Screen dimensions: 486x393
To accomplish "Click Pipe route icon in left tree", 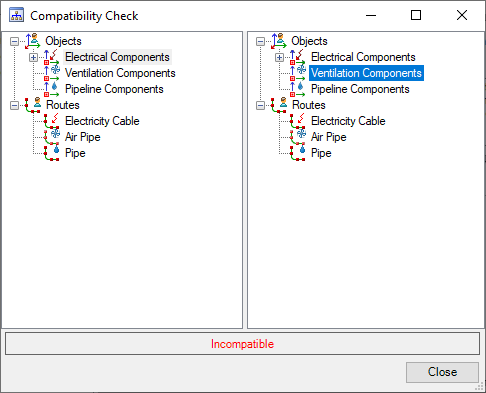I will [x=52, y=153].
